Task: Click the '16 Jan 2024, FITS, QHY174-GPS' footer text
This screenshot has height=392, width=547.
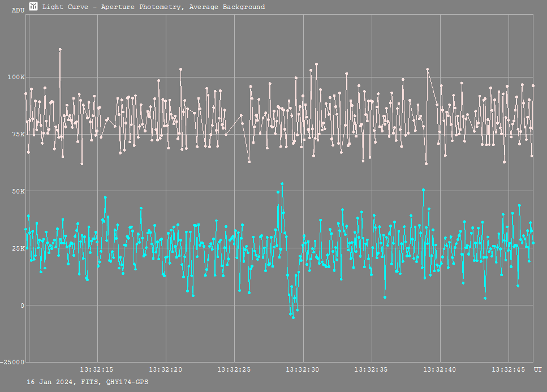Action: click(88, 382)
